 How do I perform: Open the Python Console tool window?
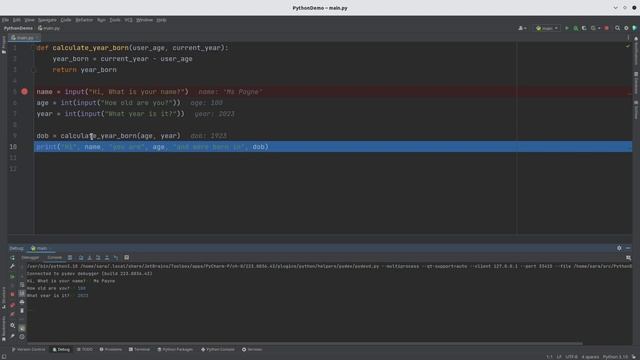click(218, 349)
